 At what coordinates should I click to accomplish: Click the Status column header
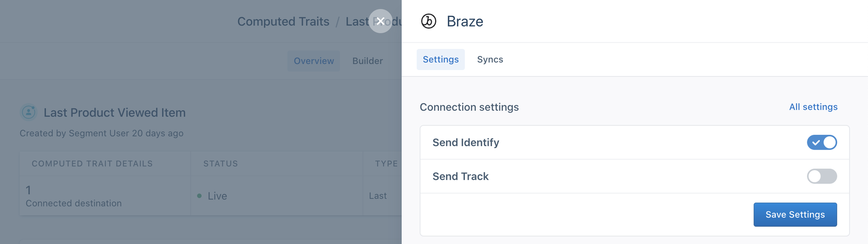[x=220, y=164]
